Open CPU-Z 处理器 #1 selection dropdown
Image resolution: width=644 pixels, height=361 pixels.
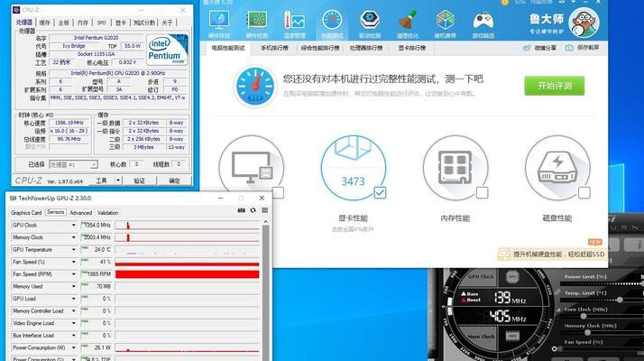[x=73, y=164]
